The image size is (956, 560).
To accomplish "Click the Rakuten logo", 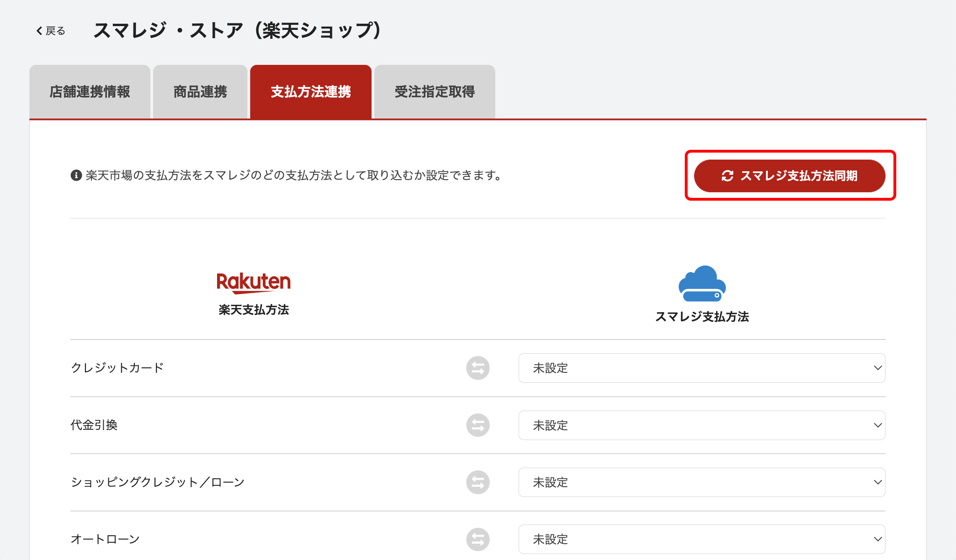I will click(x=253, y=283).
